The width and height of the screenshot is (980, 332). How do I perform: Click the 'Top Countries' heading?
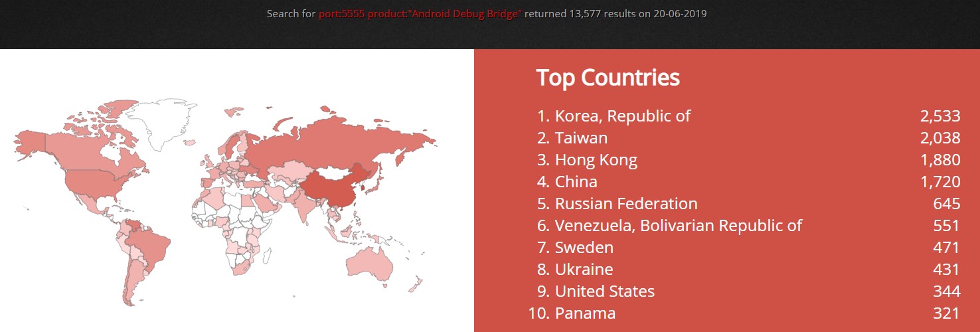pyautogui.click(x=608, y=78)
